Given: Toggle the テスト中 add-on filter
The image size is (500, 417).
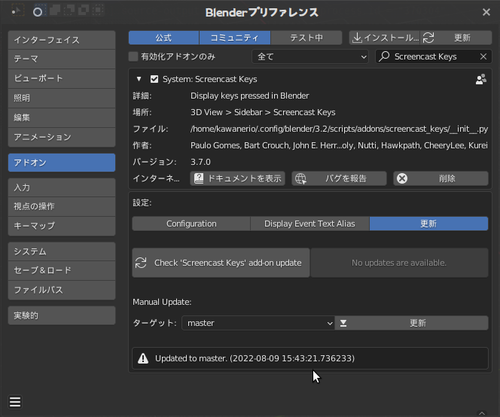Looking at the screenshot, I should click(306, 38).
